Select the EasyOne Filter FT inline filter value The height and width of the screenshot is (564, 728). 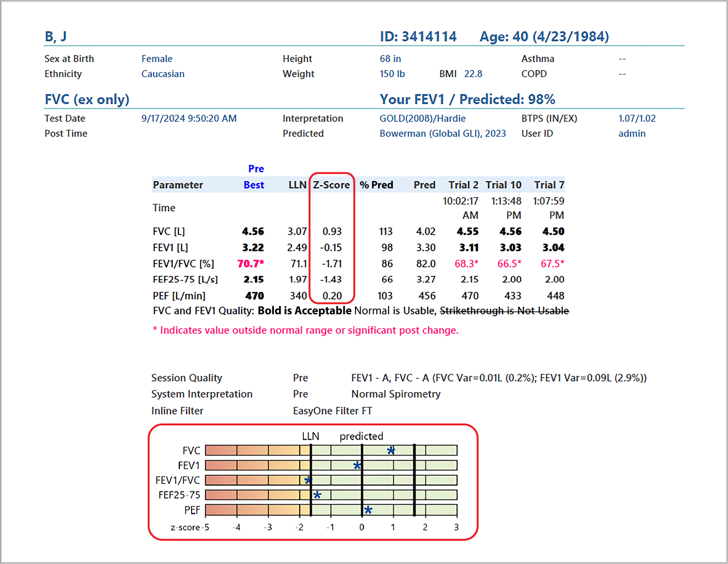tap(332, 411)
